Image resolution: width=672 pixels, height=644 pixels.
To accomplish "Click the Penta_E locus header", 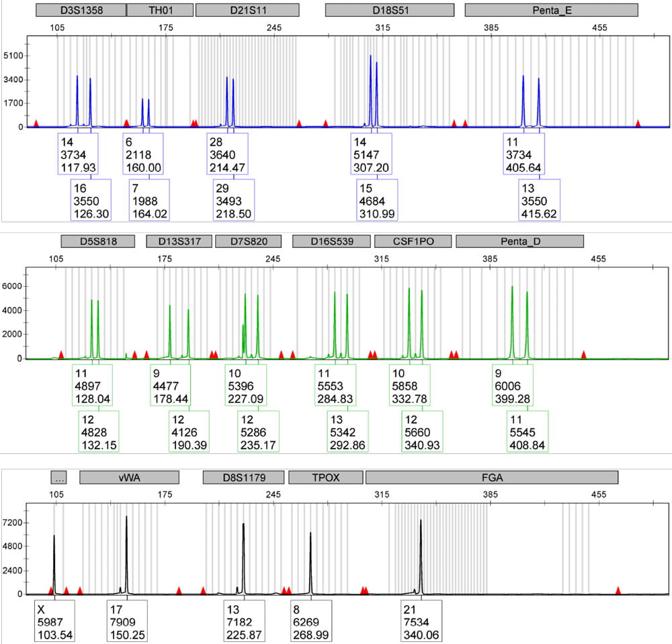I will (551, 10).
